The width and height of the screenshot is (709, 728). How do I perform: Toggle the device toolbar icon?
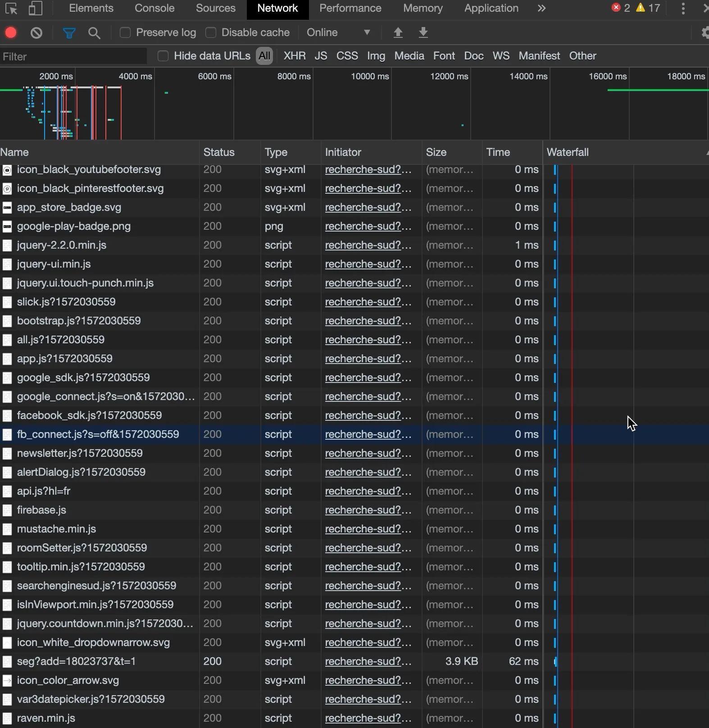35,9
